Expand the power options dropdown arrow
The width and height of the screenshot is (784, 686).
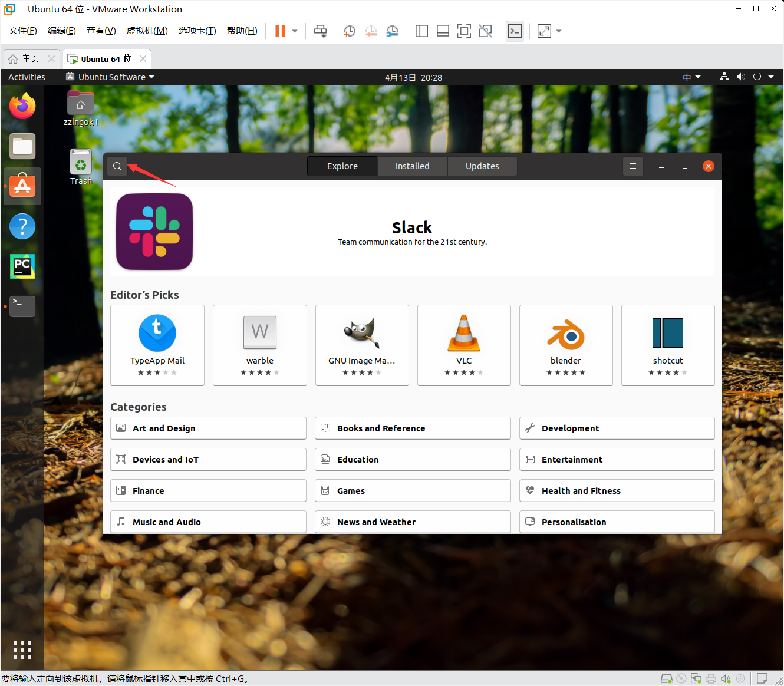[x=295, y=31]
